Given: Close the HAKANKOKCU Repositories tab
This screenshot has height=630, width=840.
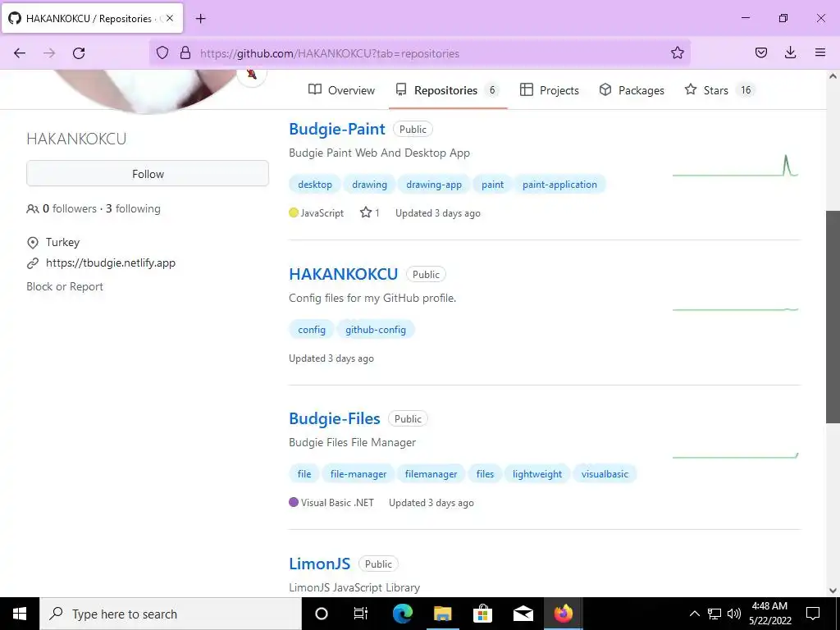Looking at the screenshot, I should tap(170, 18).
